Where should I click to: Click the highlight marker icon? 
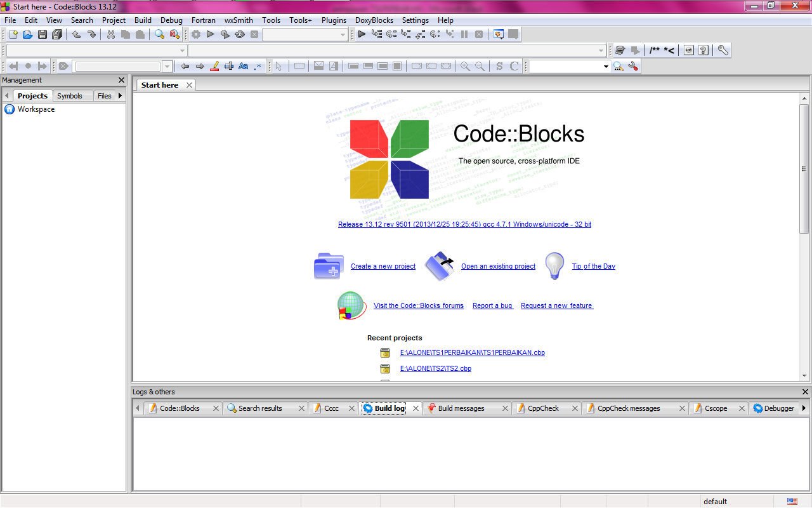coord(214,66)
